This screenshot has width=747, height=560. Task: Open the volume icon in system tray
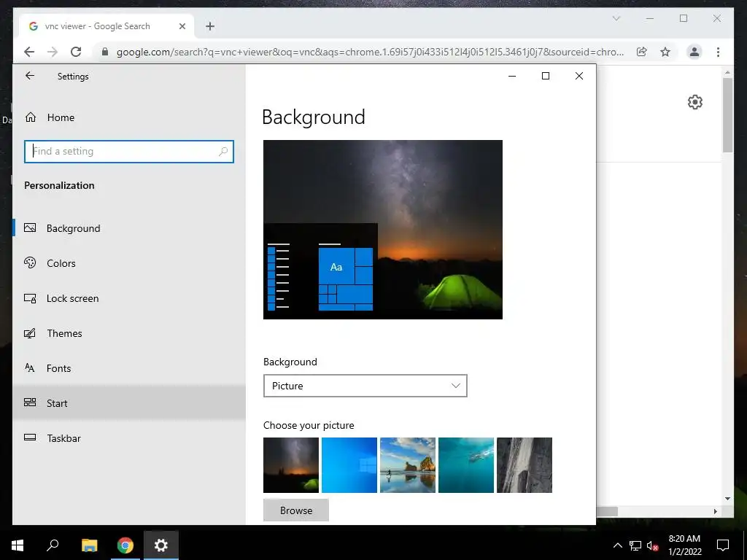click(x=651, y=545)
